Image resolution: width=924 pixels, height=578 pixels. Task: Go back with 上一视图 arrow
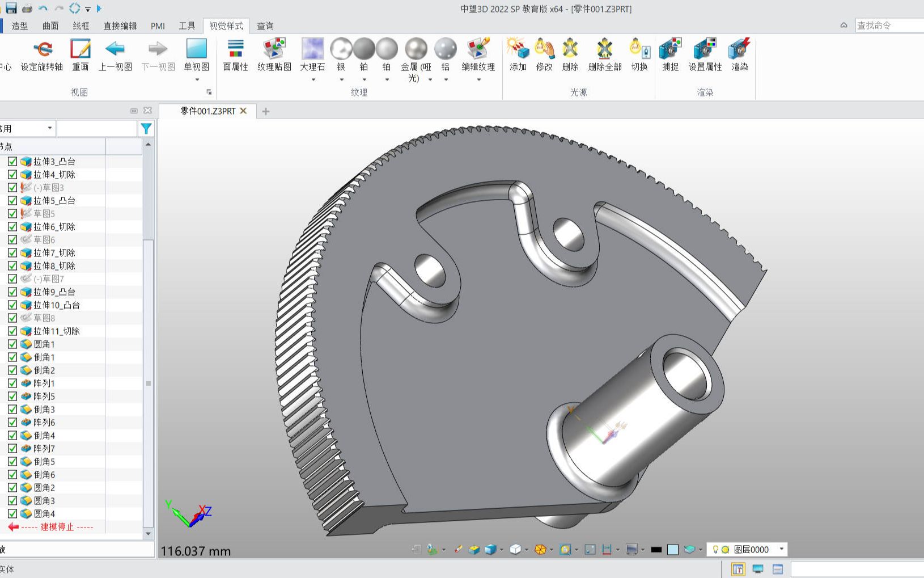pos(115,49)
